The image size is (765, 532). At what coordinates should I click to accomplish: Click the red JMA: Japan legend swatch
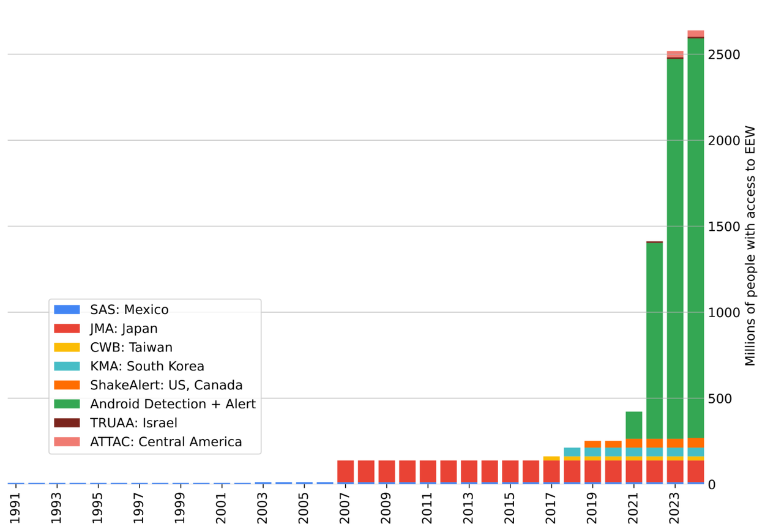point(65,328)
